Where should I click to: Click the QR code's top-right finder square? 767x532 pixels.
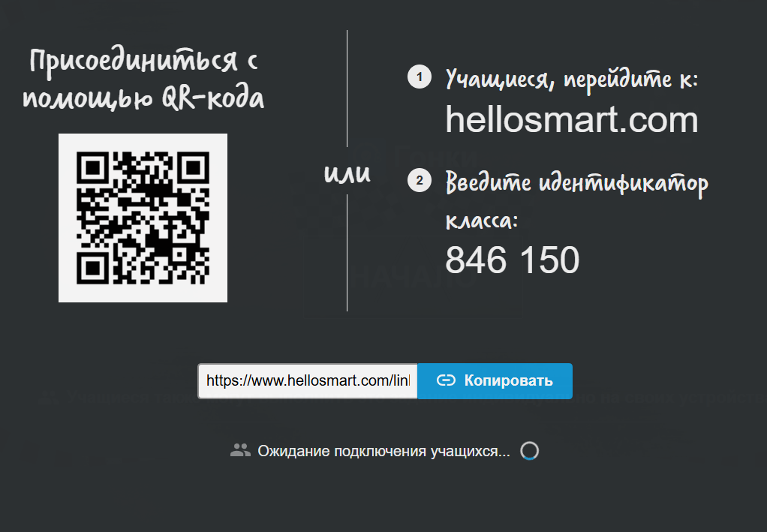193,168
